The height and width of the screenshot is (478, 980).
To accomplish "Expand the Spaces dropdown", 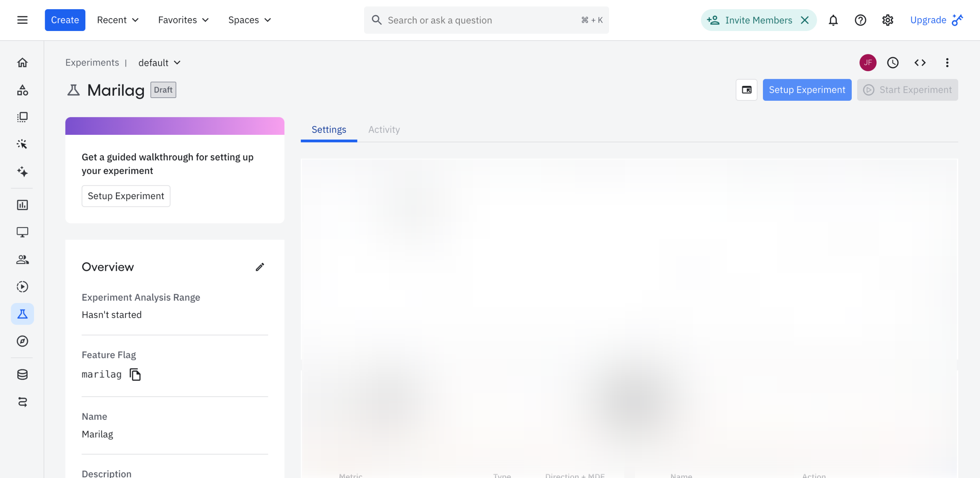I will click(x=250, y=20).
